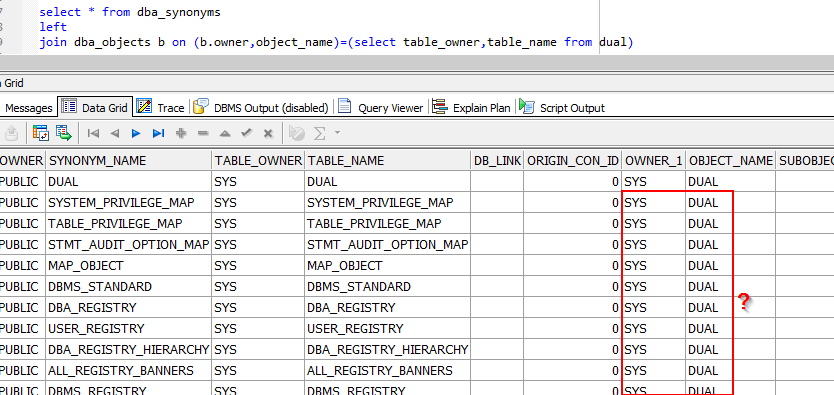
Task: Select OWNER cell PUBLIC in DBMS_STANDARD row
Action: [x=21, y=287]
